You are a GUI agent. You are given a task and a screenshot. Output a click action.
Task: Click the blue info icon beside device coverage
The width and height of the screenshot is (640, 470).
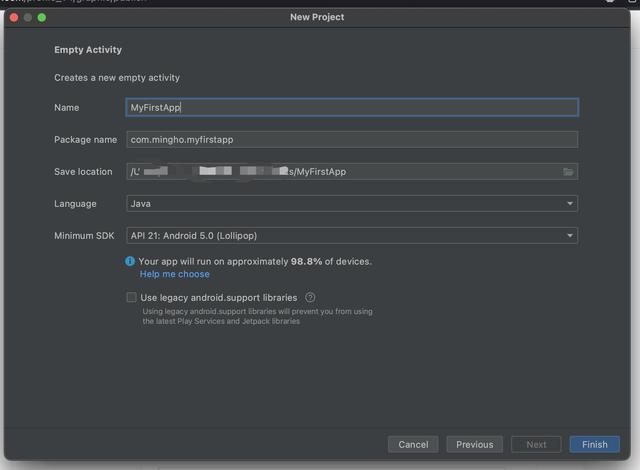(130, 261)
